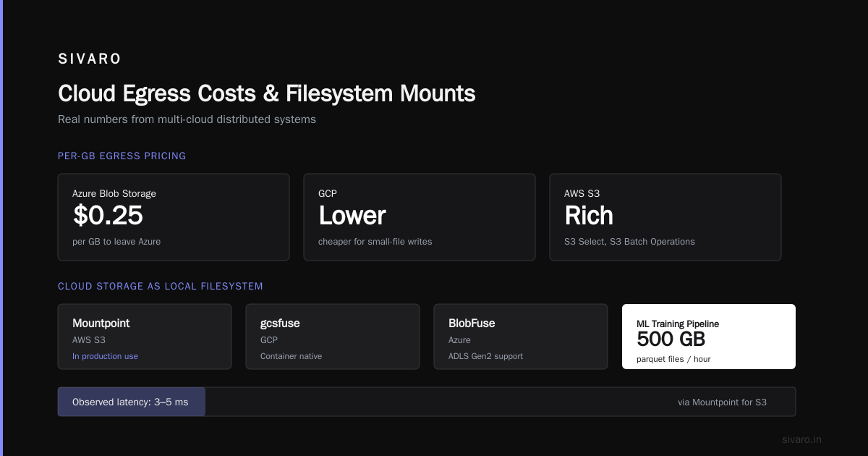Viewport: 868px width, 456px height.
Task: Click the gcsfuse card title
Action: 280,324
